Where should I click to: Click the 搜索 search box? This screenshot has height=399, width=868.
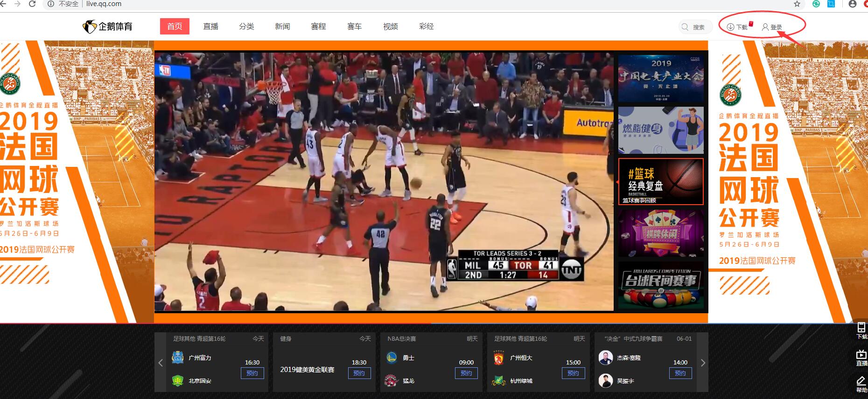coord(695,27)
